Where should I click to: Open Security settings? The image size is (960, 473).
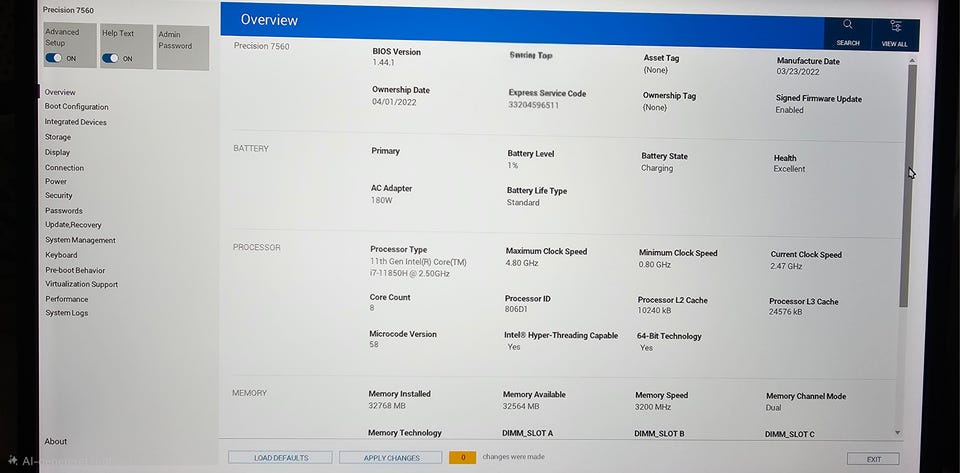coord(59,195)
